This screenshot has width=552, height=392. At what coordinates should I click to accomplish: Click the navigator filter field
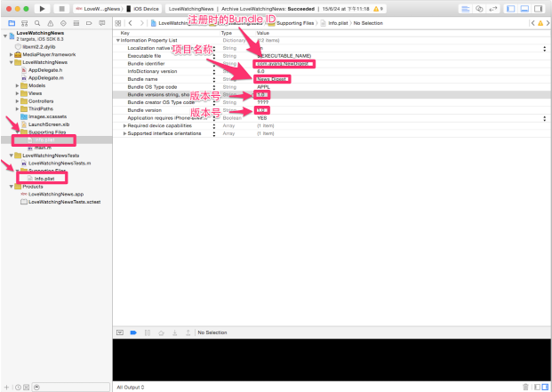71,388
